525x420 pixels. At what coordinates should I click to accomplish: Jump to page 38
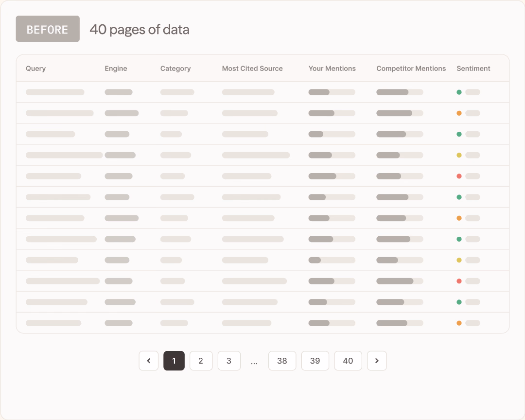pos(282,361)
